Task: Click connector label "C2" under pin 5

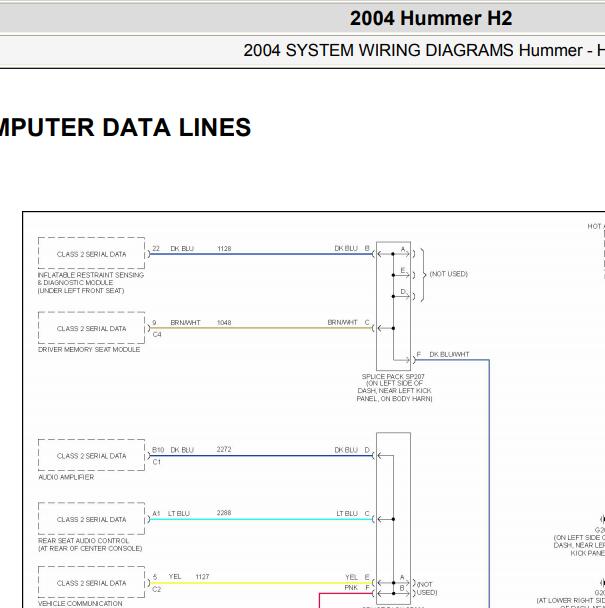Action: click(x=156, y=589)
